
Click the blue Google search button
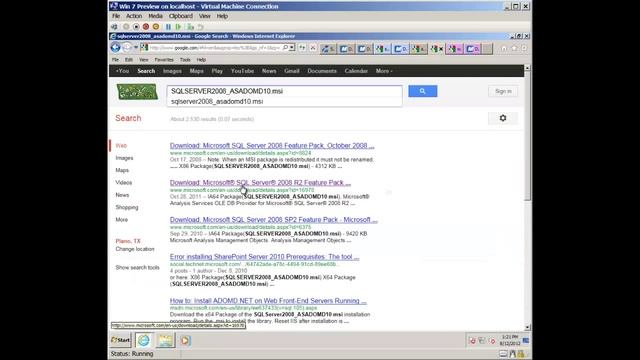423,91
